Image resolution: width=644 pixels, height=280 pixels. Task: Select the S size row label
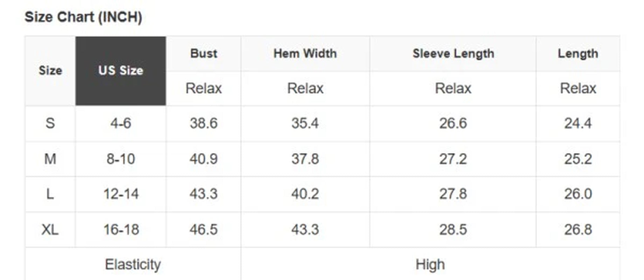[x=50, y=123]
